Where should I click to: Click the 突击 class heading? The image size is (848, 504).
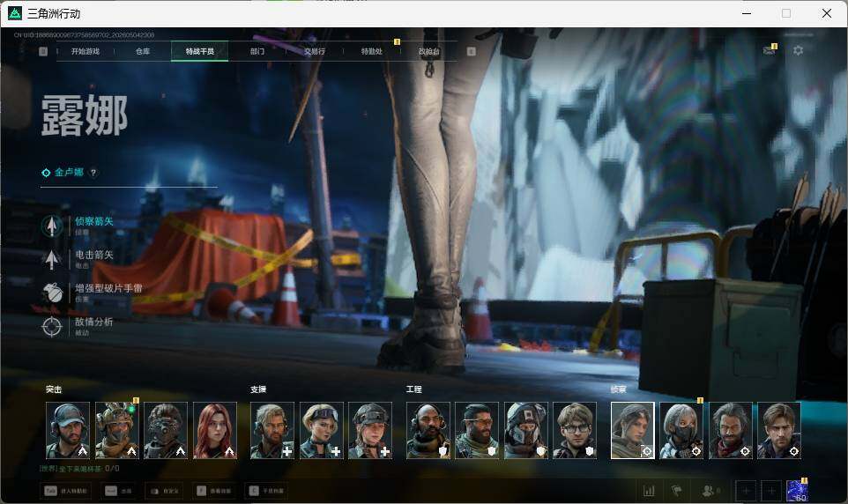click(x=54, y=389)
